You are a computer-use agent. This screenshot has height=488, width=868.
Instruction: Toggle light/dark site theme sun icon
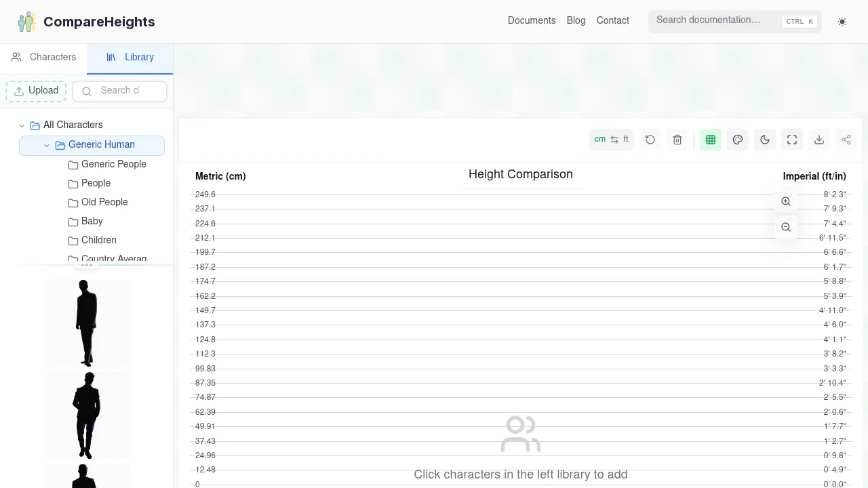coord(842,22)
